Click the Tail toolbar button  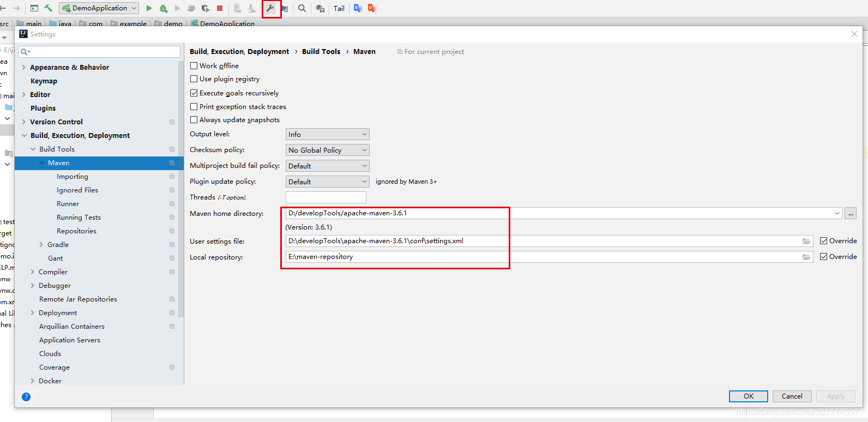[339, 8]
